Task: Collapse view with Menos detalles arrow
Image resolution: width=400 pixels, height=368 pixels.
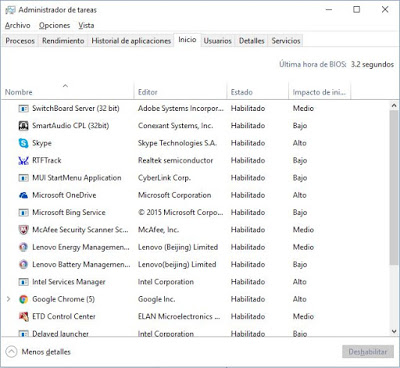Action: (11, 352)
